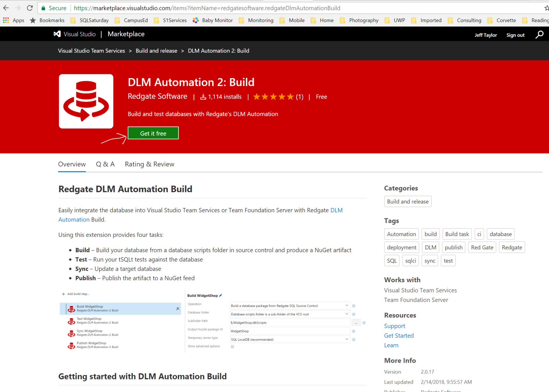Select the Sync WidgetShop build step
Viewport: 549px width, 392px height.
tap(120, 333)
